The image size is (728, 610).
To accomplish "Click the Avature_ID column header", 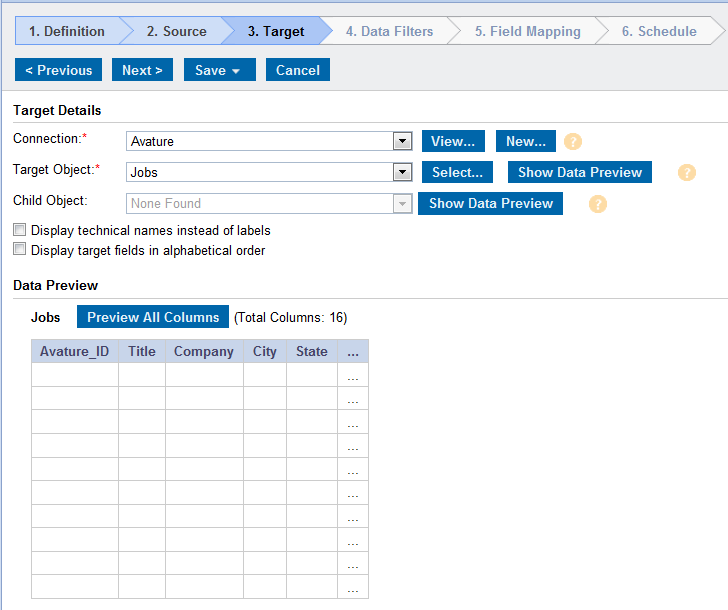I will tap(75, 351).
